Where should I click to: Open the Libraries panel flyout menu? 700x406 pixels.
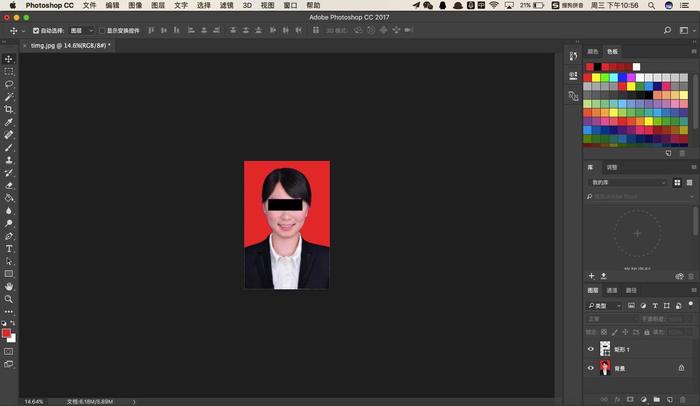[x=694, y=167]
